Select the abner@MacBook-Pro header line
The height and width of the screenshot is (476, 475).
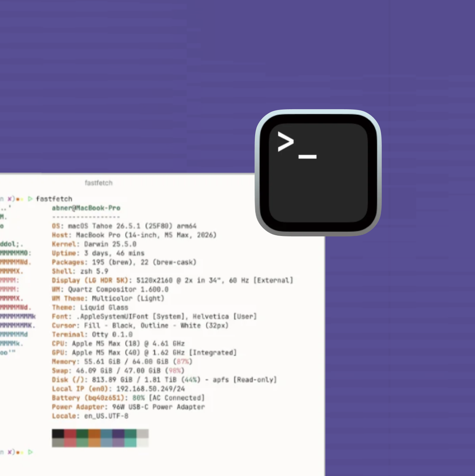[86, 208]
